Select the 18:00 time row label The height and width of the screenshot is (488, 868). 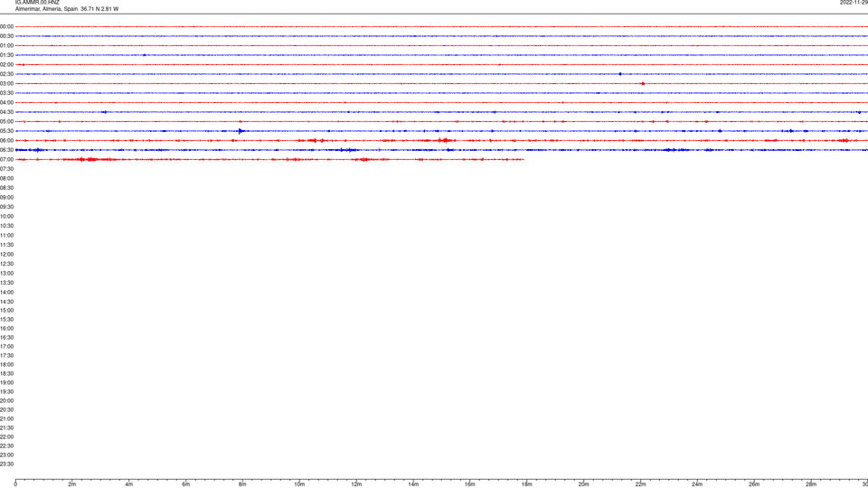pyautogui.click(x=6, y=364)
